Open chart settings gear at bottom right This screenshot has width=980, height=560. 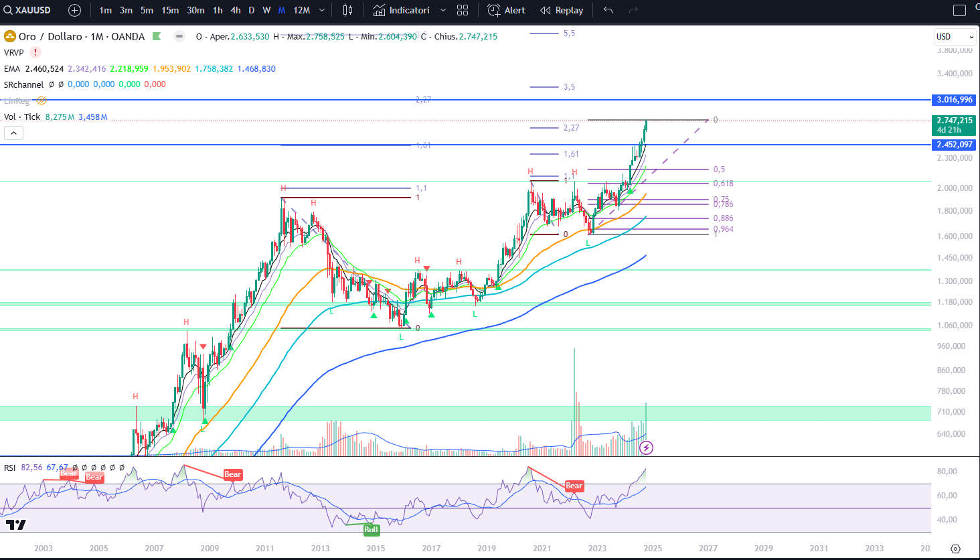pos(955,549)
